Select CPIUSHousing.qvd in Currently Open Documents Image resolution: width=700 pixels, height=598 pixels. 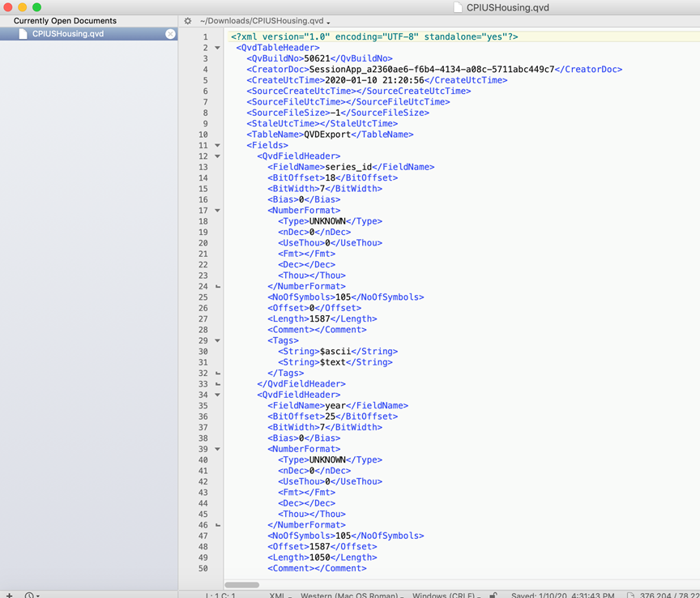[x=68, y=34]
